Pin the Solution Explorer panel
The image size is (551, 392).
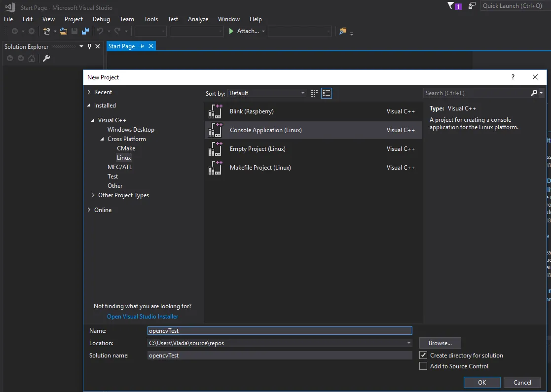tap(89, 46)
